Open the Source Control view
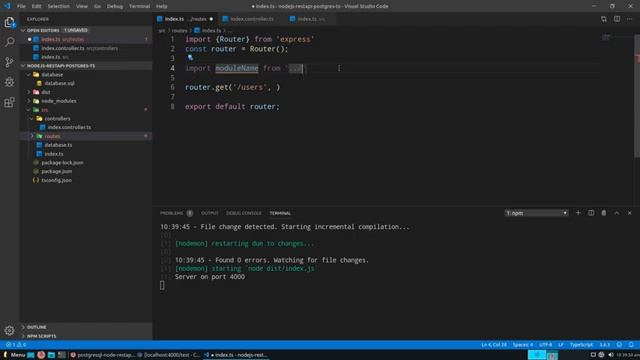The width and height of the screenshot is (640, 360). pyautogui.click(x=9, y=62)
